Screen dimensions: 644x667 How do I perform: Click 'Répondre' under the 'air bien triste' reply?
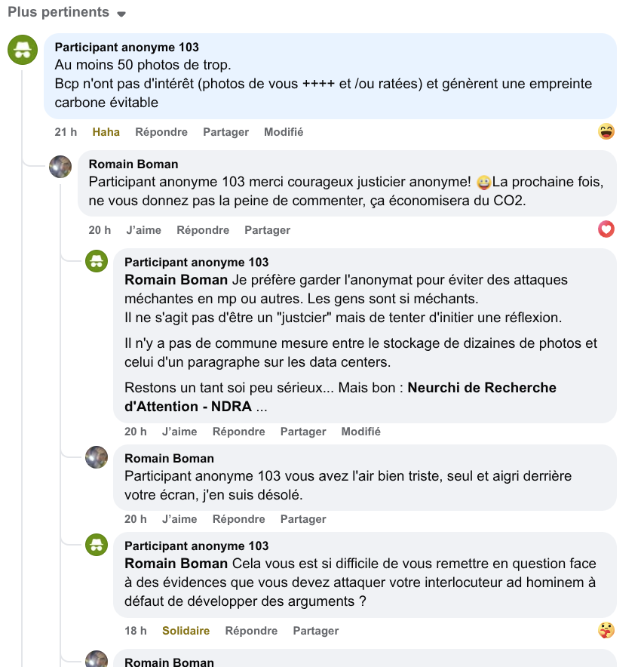point(238,519)
